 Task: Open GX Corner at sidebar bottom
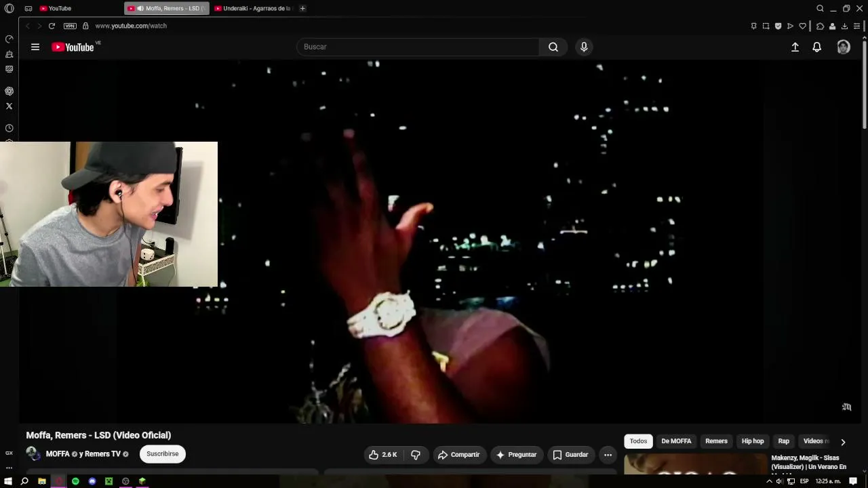(x=9, y=453)
